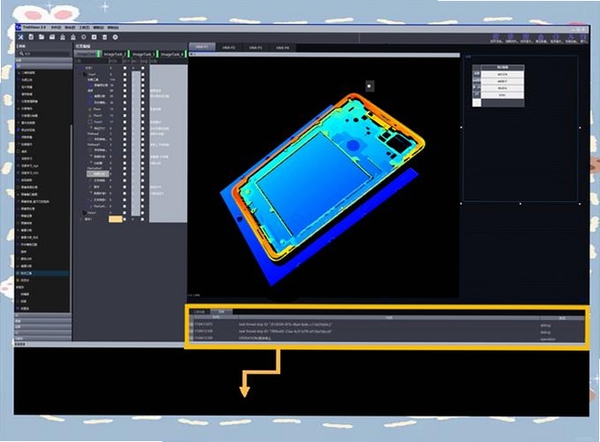Toggle the first-column checkbox on the top tree row

point(125,68)
